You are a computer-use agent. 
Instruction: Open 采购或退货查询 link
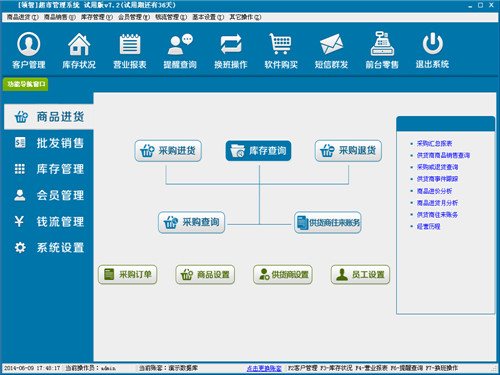click(437, 167)
